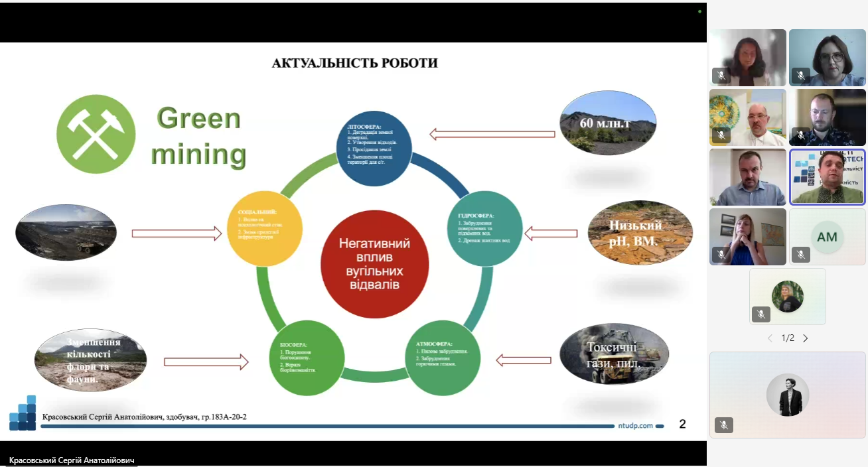Select the unmuted man in blue shirt tile

click(x=748, y=176)
